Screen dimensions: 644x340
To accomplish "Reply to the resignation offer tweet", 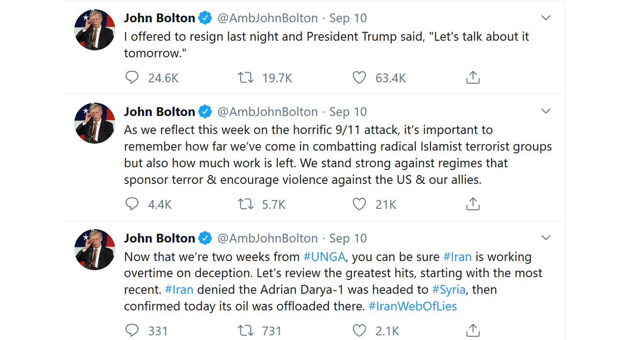I will (132, 78).
